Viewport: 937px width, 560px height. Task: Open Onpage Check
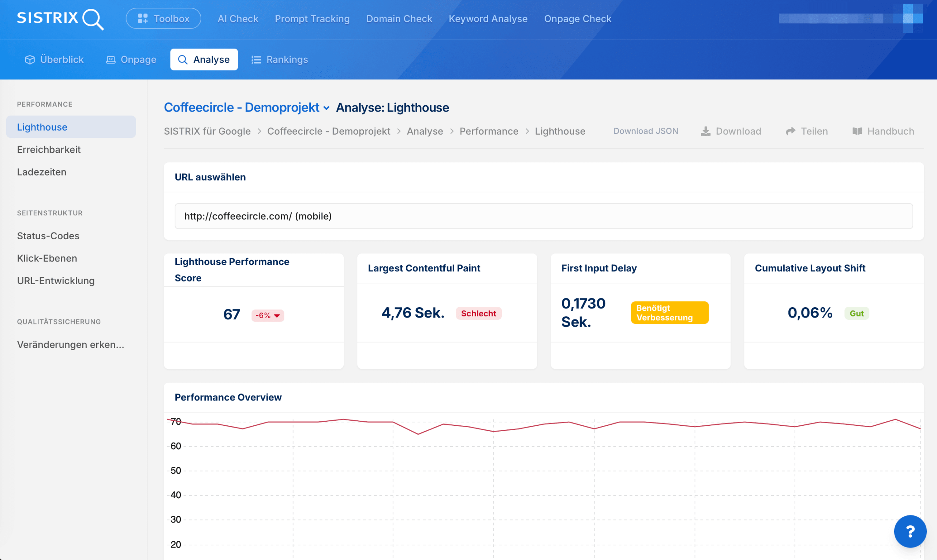577,19
